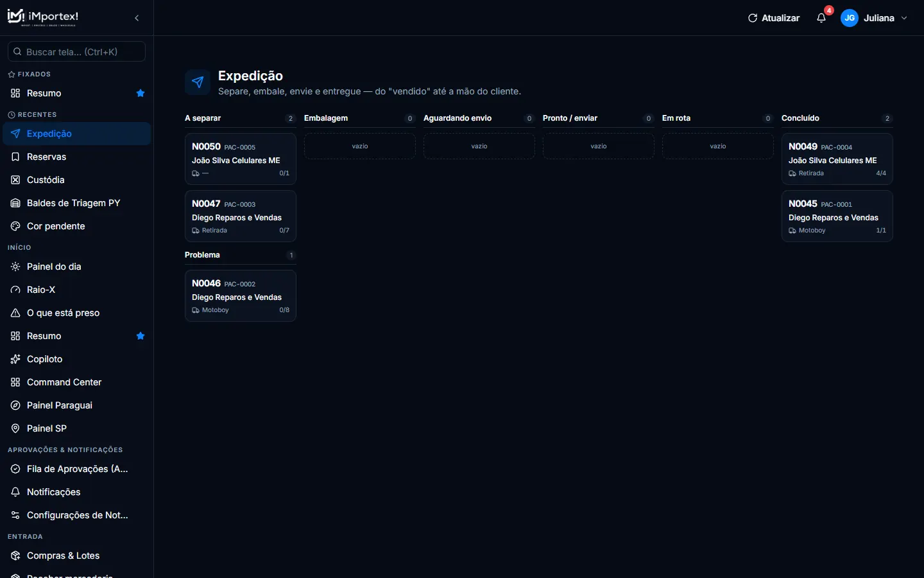Click the Aguardando envio column header
Screen dimensions: 924x578
(458, 118)
